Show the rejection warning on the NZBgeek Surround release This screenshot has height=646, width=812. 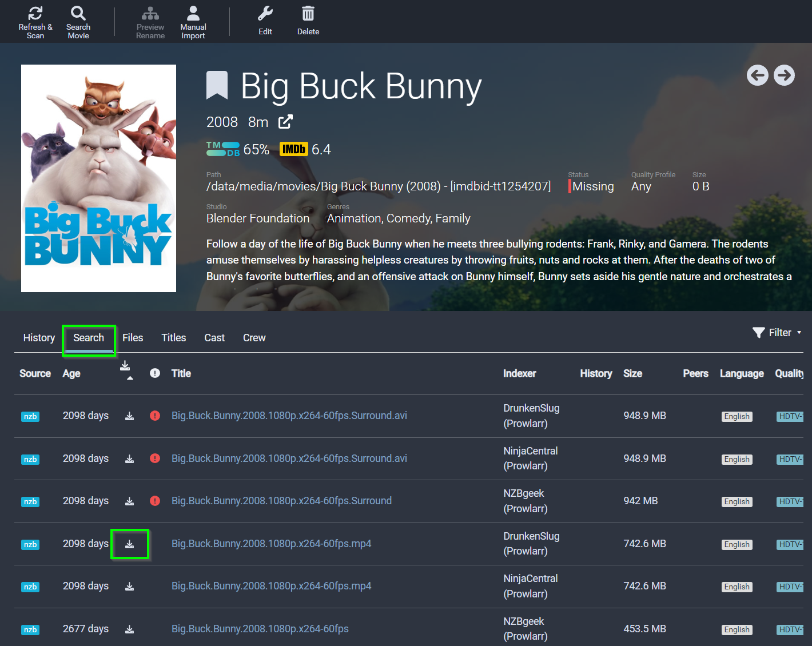pos(155,501)
